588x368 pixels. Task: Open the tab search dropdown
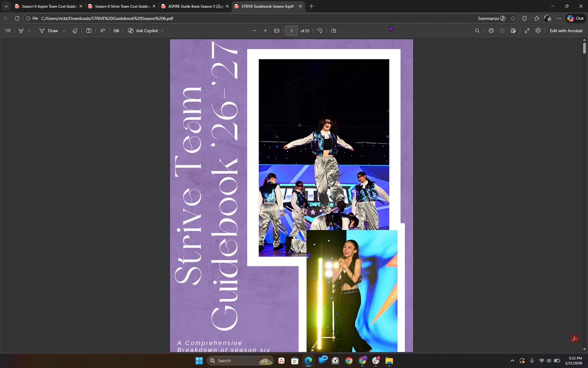tap(6, 6)
